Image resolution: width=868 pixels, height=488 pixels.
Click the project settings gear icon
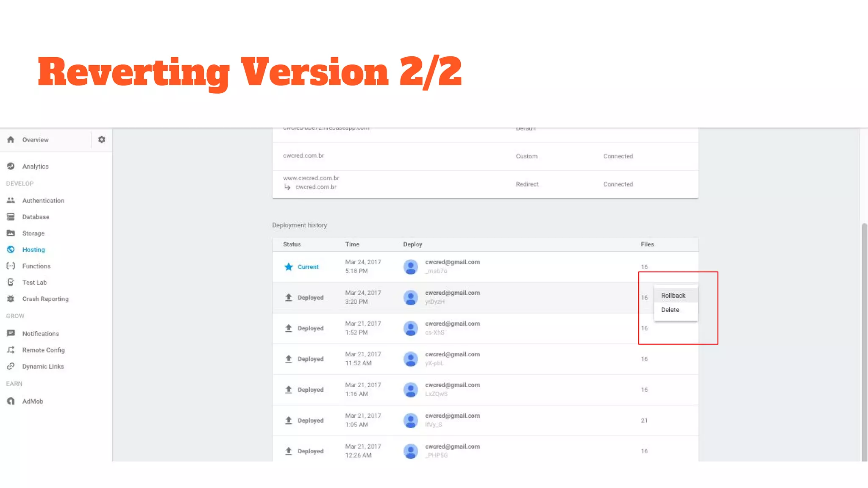pyautogui.click(x=102, y=139)
